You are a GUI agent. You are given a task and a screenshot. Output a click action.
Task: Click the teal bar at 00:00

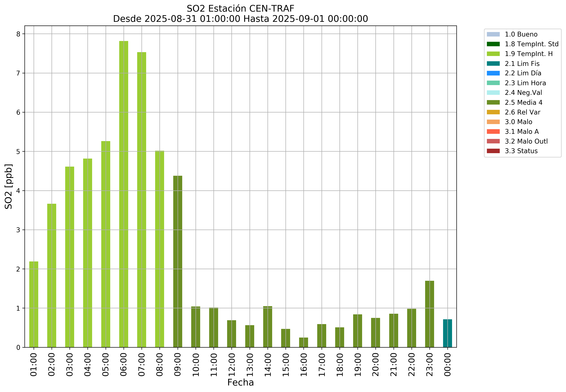tap(447, 333)
